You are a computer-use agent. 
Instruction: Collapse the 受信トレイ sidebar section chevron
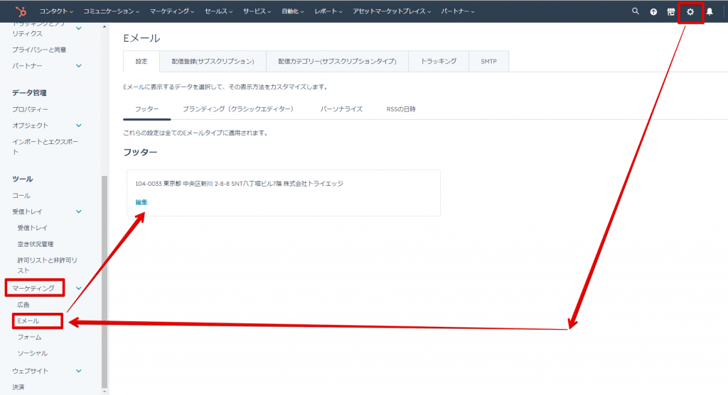click(x=79, y=212)
